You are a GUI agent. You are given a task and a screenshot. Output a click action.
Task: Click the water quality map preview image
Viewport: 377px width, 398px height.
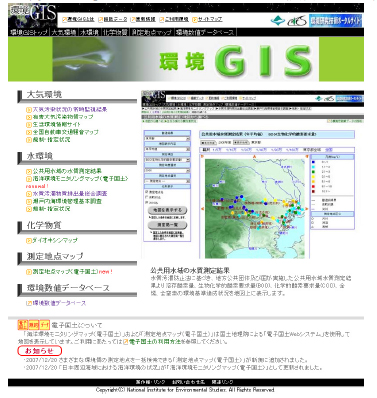point(253,174)
